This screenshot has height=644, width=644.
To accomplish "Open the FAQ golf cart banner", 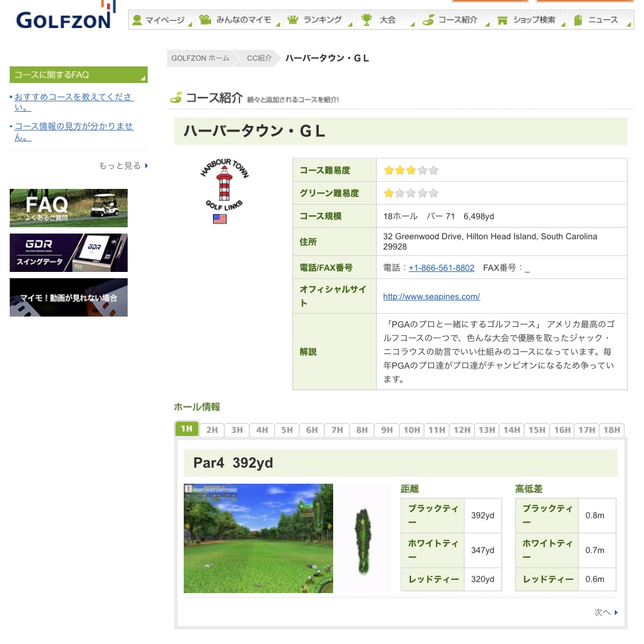I will tap(69, 208).
